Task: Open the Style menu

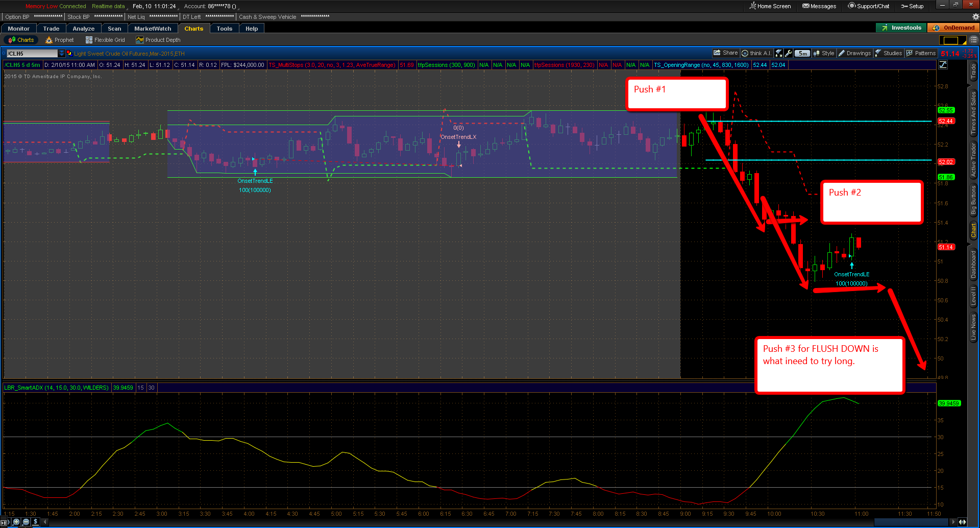Action: coord(823,53)
